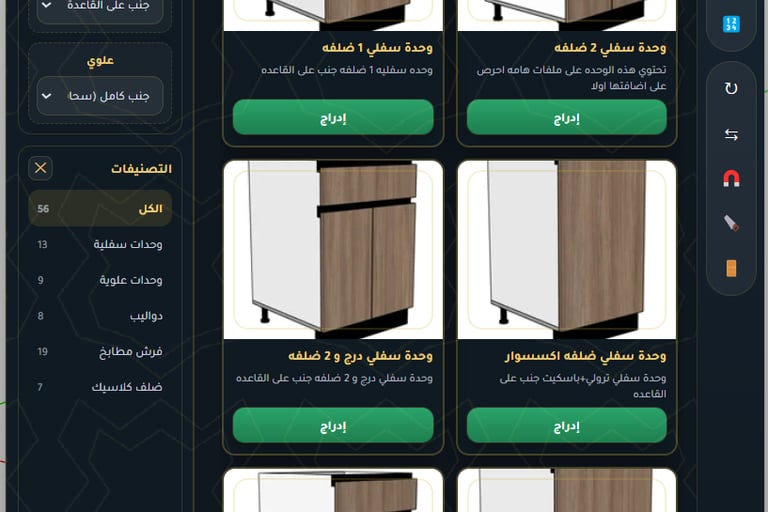
Task: Select the وحدات سفلية category
Action: coord(100,244)
